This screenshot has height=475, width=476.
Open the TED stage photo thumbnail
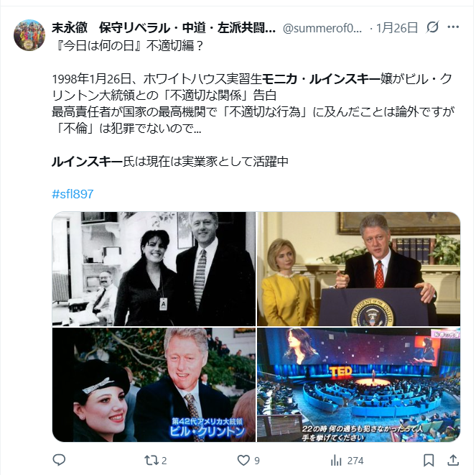[x=358, y=384]
